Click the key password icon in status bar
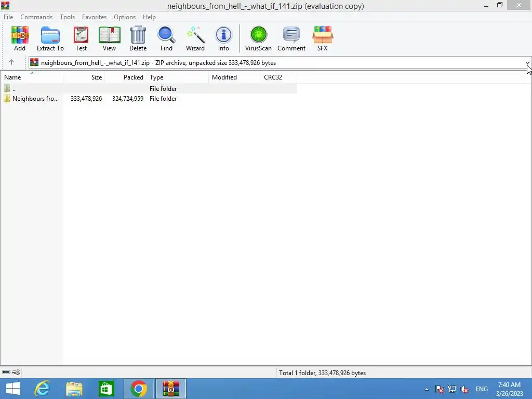Screen dimensions: 532x399 [x=16, y=372]
